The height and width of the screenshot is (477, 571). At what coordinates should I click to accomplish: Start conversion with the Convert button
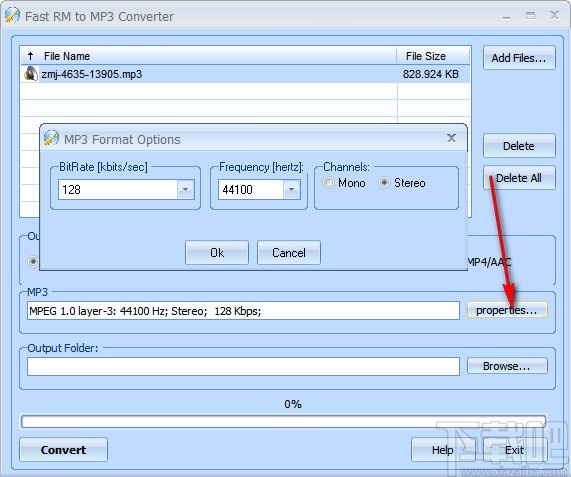[63, 450]
